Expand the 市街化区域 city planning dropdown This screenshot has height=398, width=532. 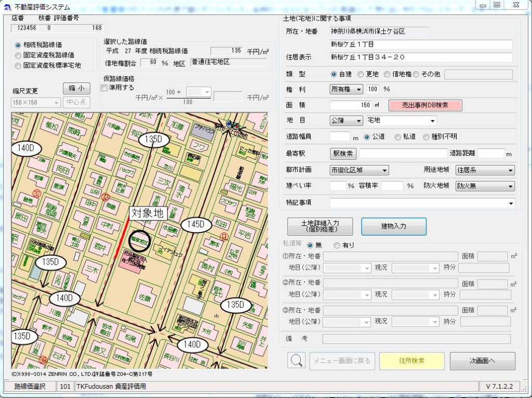pyautogui.click(x=360, y=170)
